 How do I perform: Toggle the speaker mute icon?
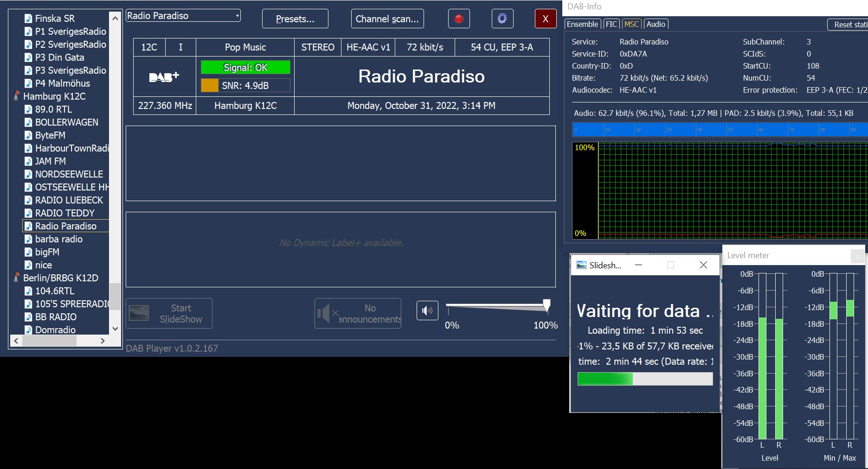pyautogui.click(x=427, y=311)
